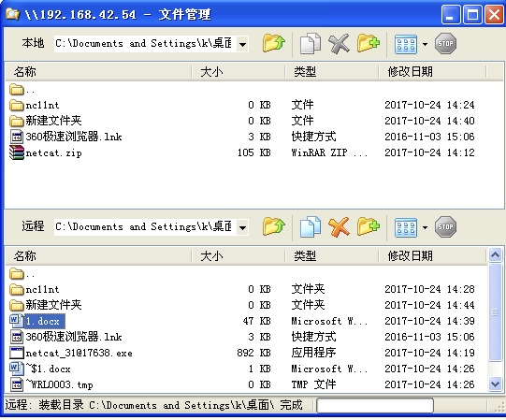This screenshot has width=506, height=420.
Task: Sort local list by 修改日期 column
Action: click(432, 72)
